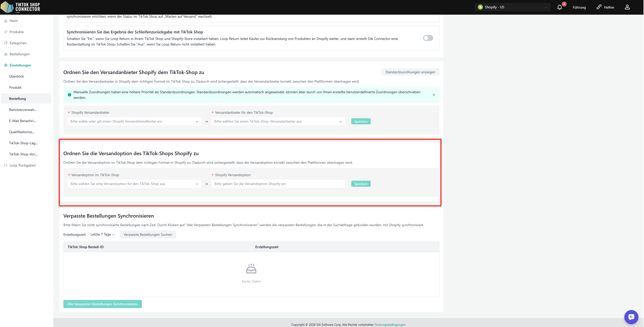Click the TikTok Shop Connector logo

[x=20, y=7]
